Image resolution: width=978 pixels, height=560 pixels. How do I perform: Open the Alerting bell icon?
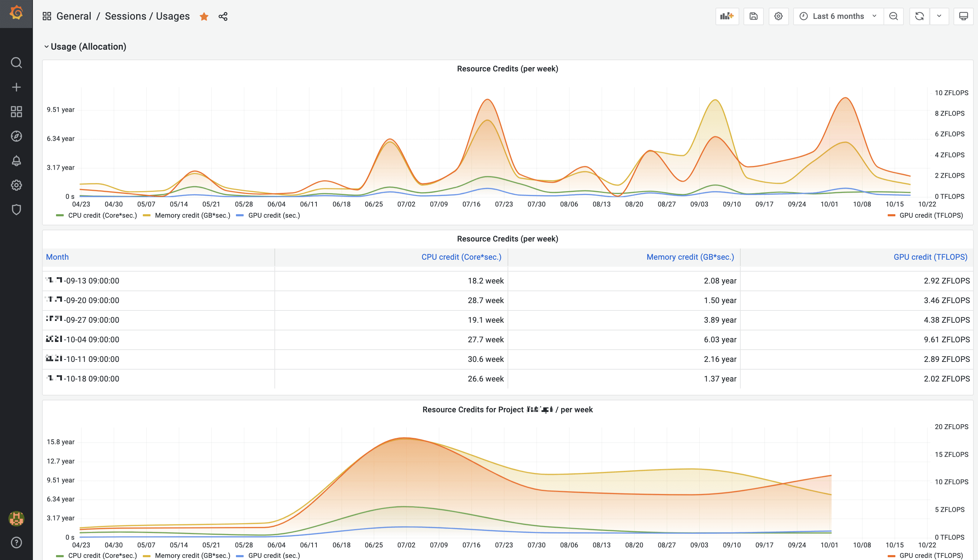[x=16, y=161]
